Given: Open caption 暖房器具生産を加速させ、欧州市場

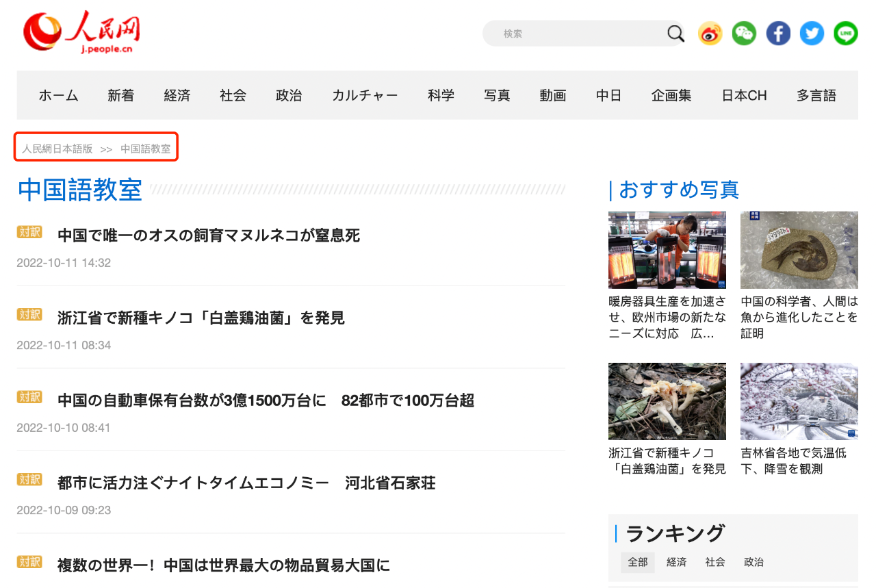Looking at the screenshot, I should pyautogui.click(x=667, y=318).
